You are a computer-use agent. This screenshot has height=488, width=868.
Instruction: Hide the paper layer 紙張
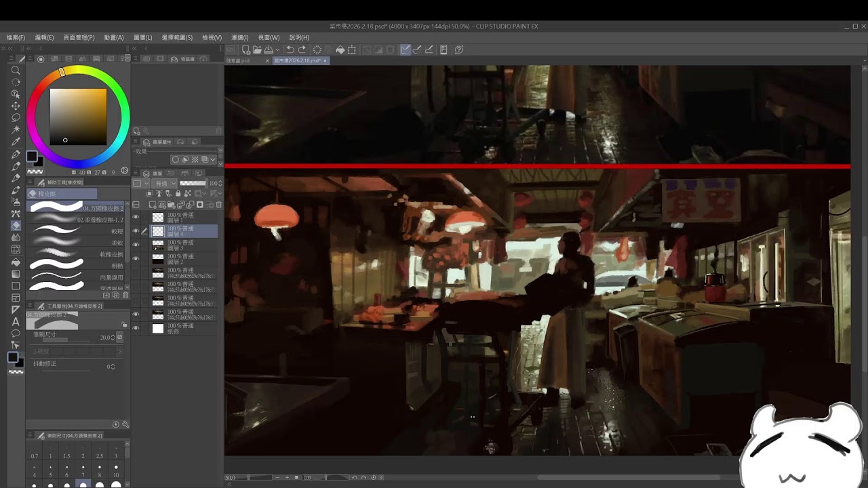136,328
